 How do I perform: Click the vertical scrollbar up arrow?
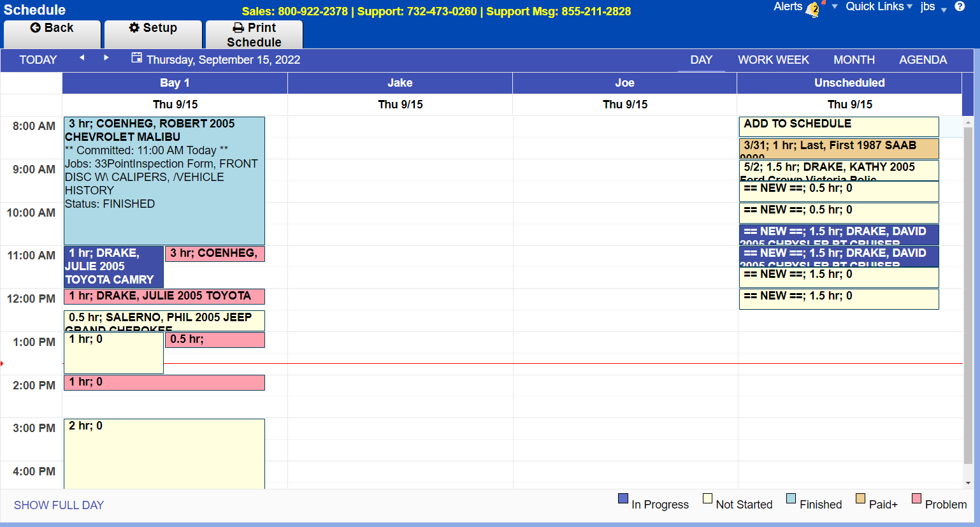coord(969,122)
